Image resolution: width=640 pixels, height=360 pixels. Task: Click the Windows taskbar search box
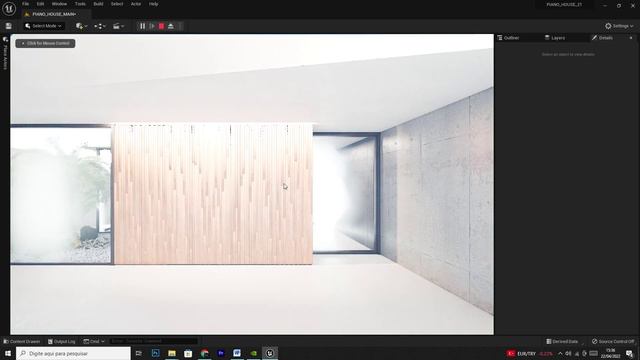[x=73, y=353]
